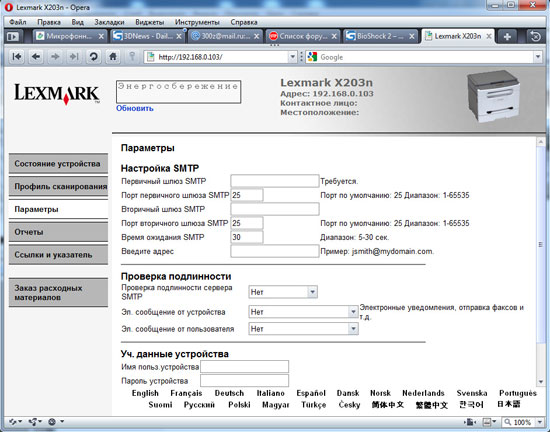Click the view mode icon in the status bar
Image resolution: width=550 pixels, height=432 pixels.
tap(470, 422)
